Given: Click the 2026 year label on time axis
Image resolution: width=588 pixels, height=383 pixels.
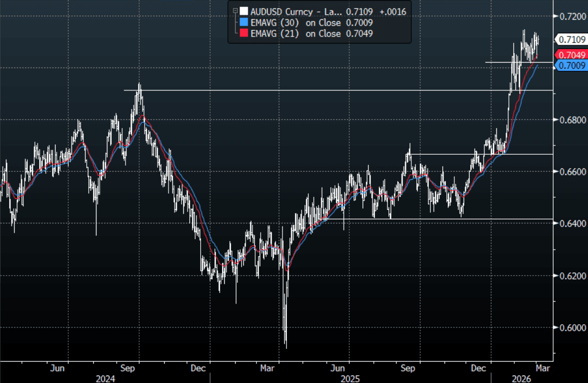Looking at the screenshot, I should (x=521, y=379).
